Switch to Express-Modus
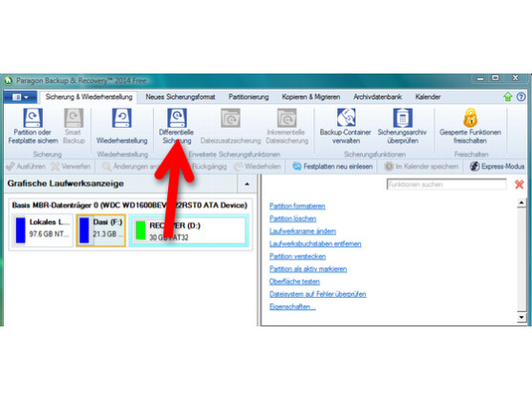This screenshot has height=399, width=532. click(497, 166)
